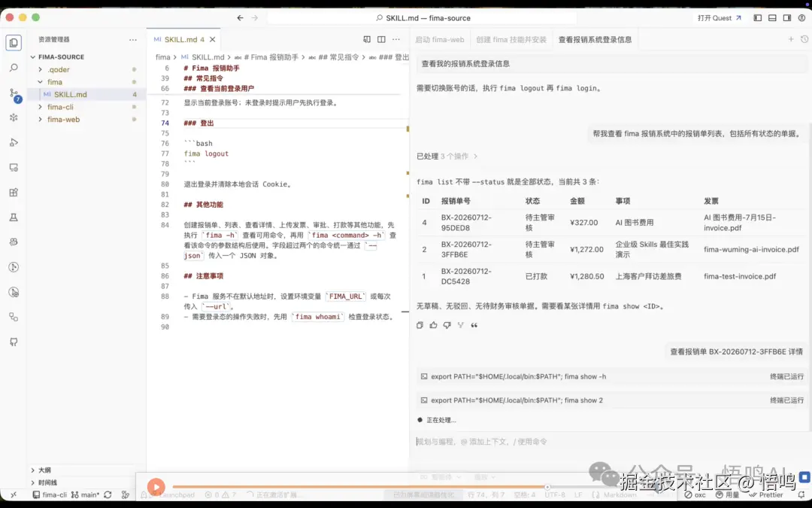Open the Run and Debug view
Viewport: 812px width, 508px height.
(x=14, y=142)
